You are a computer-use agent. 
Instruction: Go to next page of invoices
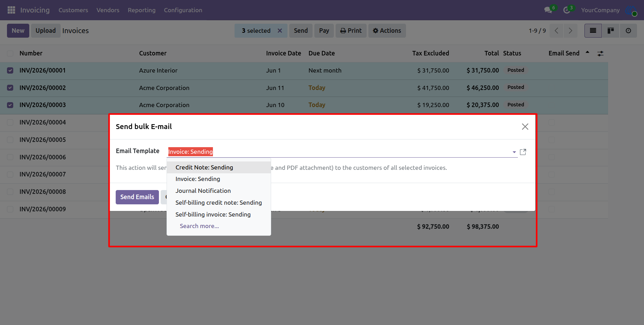tap(570, 31)
